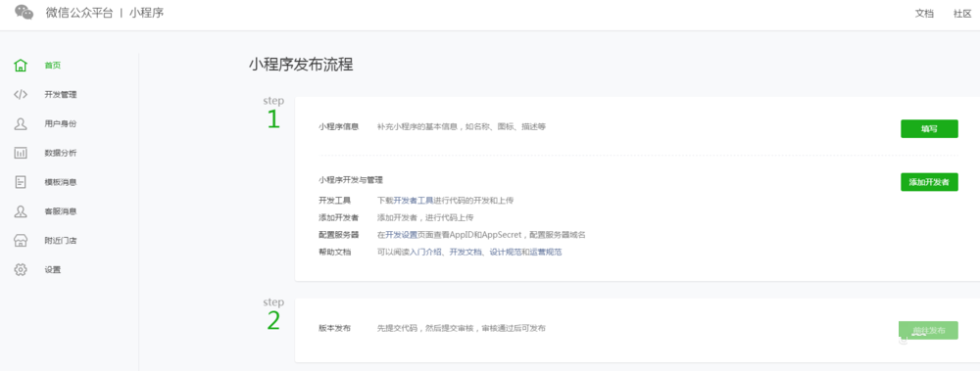This screenshot has width=980, height=371.
Task: Select 模板消息 menu item
Action: [x=61, y=182]
